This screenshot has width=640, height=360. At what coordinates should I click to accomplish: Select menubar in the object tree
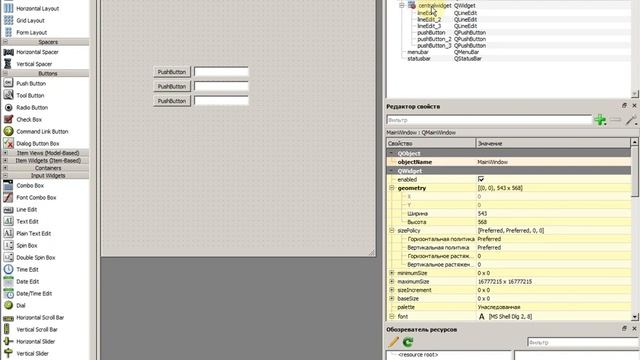(418, 52)
